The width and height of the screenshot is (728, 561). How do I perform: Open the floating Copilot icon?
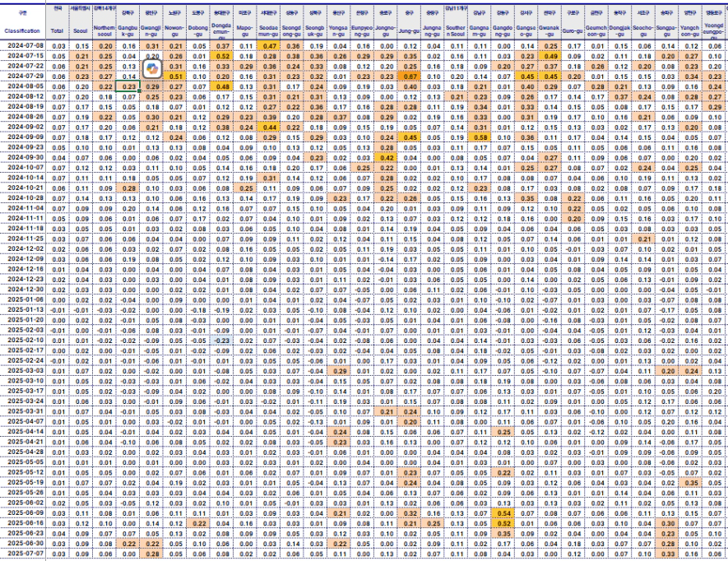point(152,70)
